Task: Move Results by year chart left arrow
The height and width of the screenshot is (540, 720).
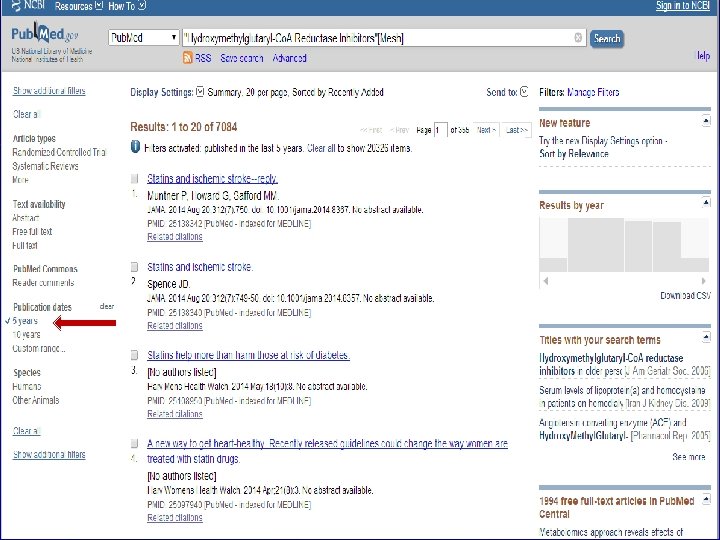Action: [x=546, y=281]
